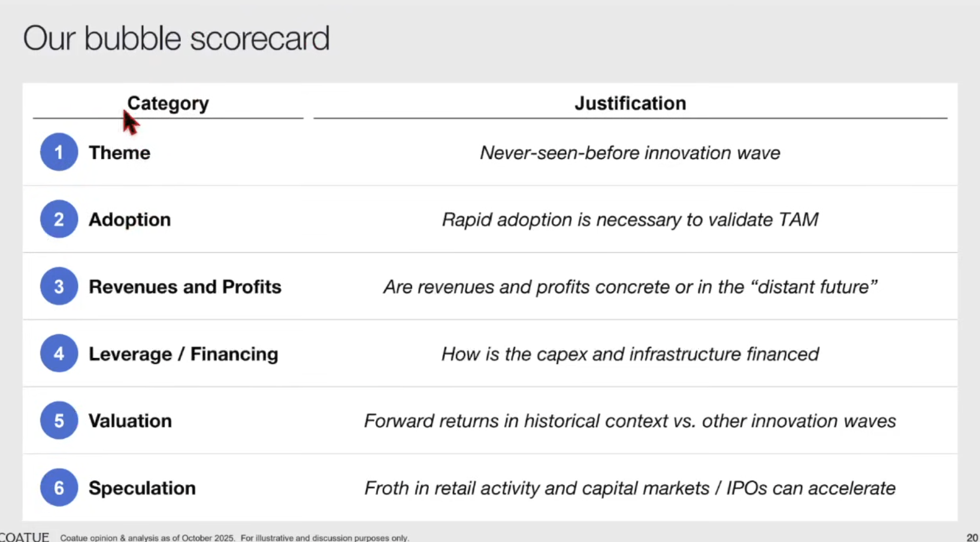Click the 'Our bubble scorecard' slide title
This screenshot has width=980, height=542.
[176, 38]
